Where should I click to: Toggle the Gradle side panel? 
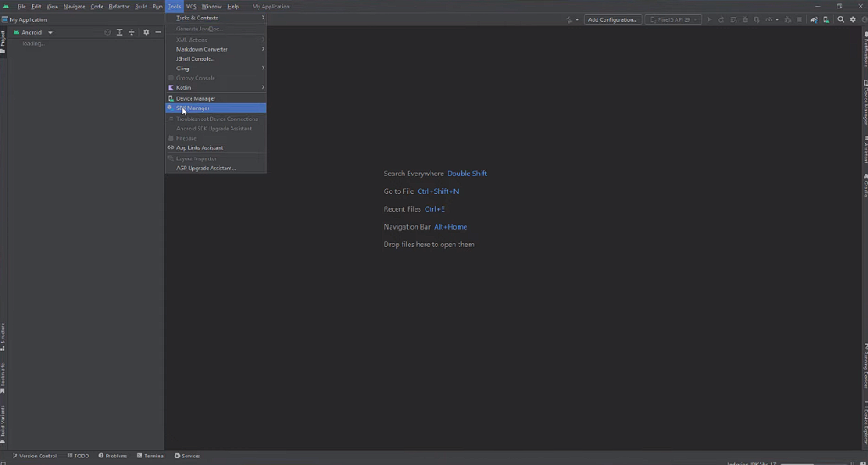point(865,187)
